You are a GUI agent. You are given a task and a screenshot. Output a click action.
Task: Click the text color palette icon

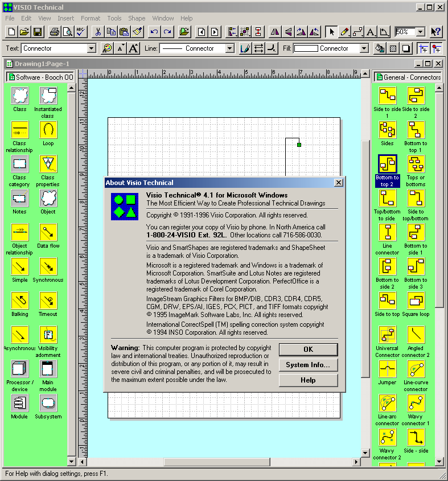click(107, 48)
